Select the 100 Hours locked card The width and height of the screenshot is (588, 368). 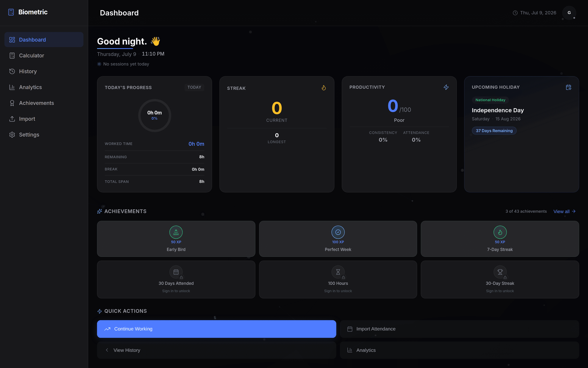[x=338, y=279]
